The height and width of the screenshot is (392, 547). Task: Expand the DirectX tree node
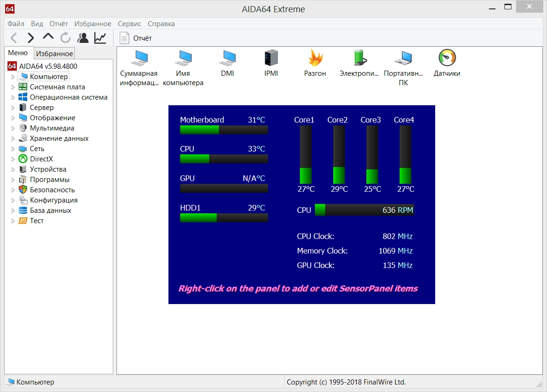pos(13,159)
